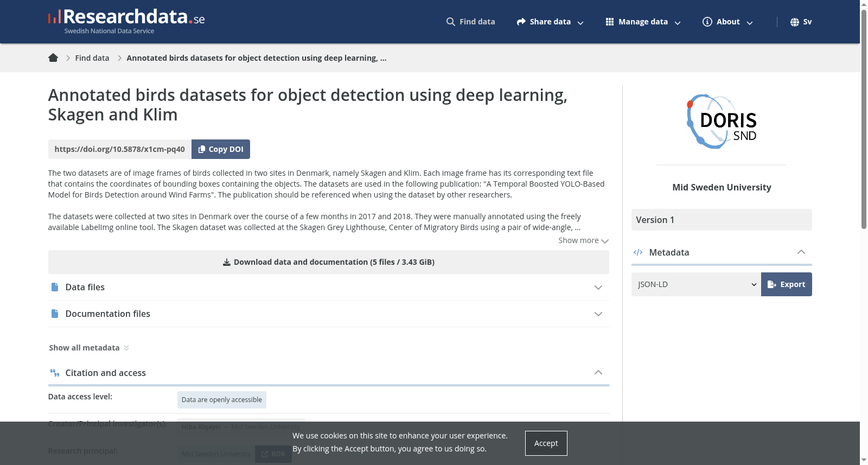Open the Find data menu item
The height and width of the screenshot is (465, 868).
(x=470, y=22)
